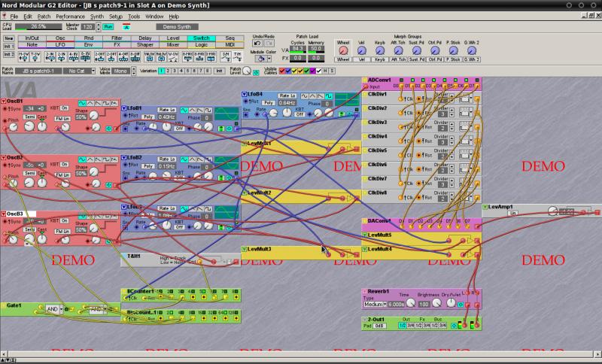Screen dimensions: 602x364
Task: Collapse the LfoB4 module triangle
Action: coord(244,94)
